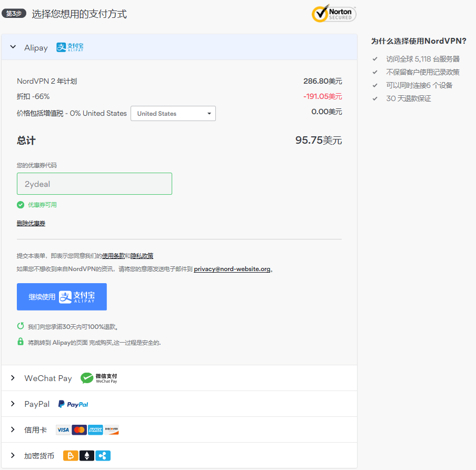Click the Norton Secured badge
Screen dimensions: 476x470
tap(334, 14)
